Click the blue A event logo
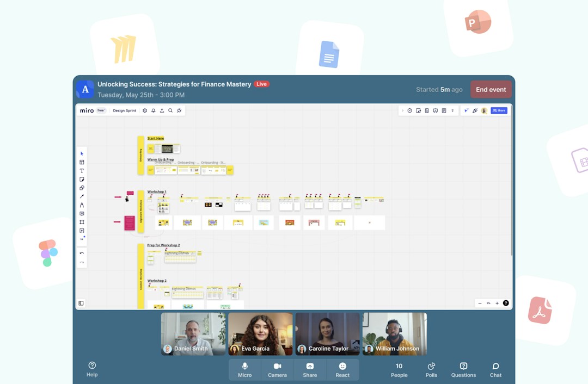This screenshot has width=588, height=384. [85, 89]
